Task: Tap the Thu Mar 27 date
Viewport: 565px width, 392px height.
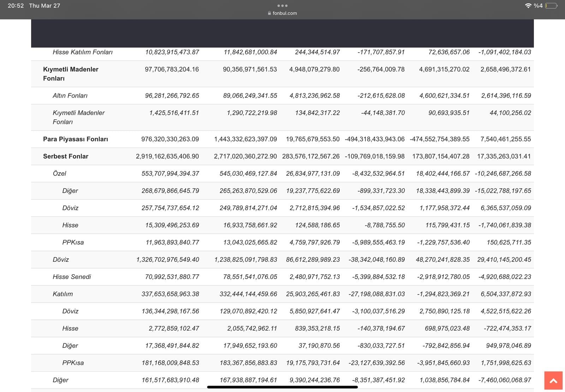Action: click(x=44, y=6)
